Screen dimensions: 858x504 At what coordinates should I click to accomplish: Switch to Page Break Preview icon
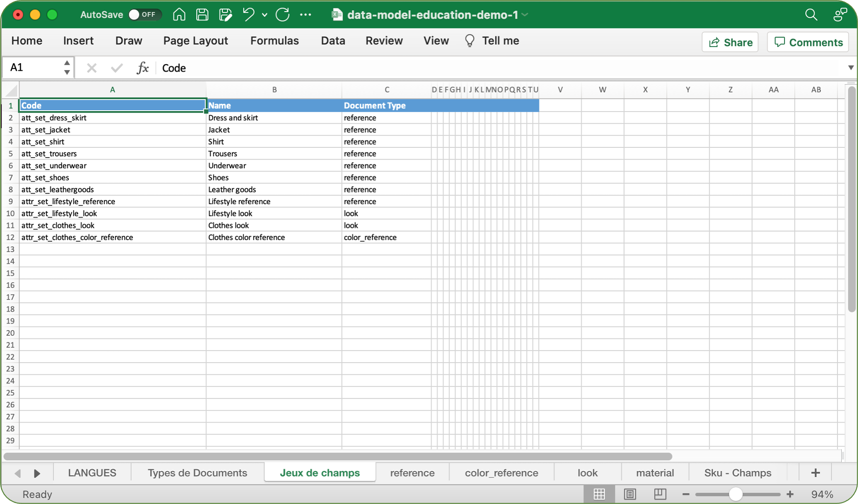coord(660,494)
